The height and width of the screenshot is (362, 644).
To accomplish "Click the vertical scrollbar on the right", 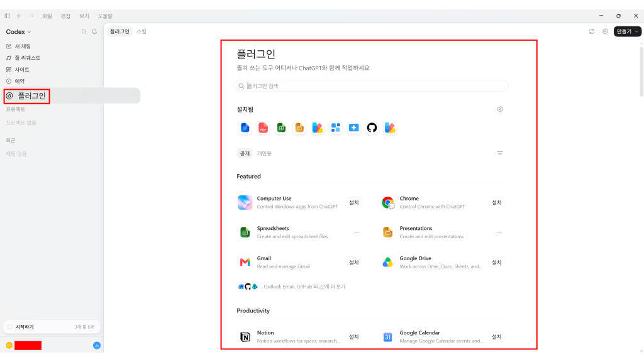I will [641, 72].
